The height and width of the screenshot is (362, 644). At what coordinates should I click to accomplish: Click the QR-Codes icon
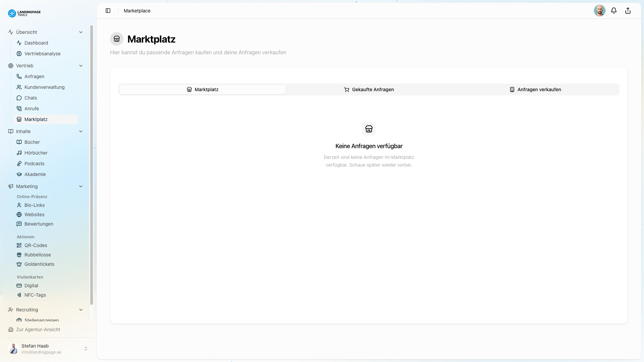(x=19, y=245)
